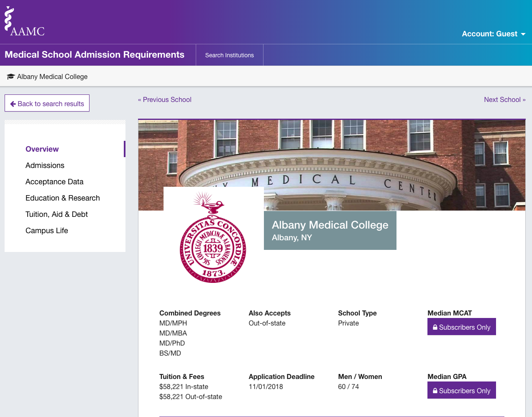This screenshot has width=532, height=417.
Task: Click the 60 / 74 men-women value
Action: coord(348,386)
